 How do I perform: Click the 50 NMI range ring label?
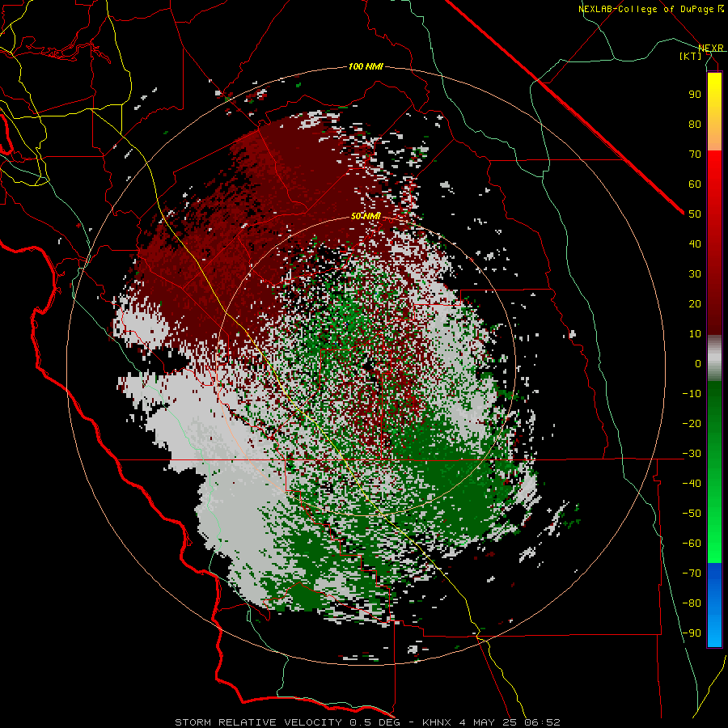(x=366, y=216)
